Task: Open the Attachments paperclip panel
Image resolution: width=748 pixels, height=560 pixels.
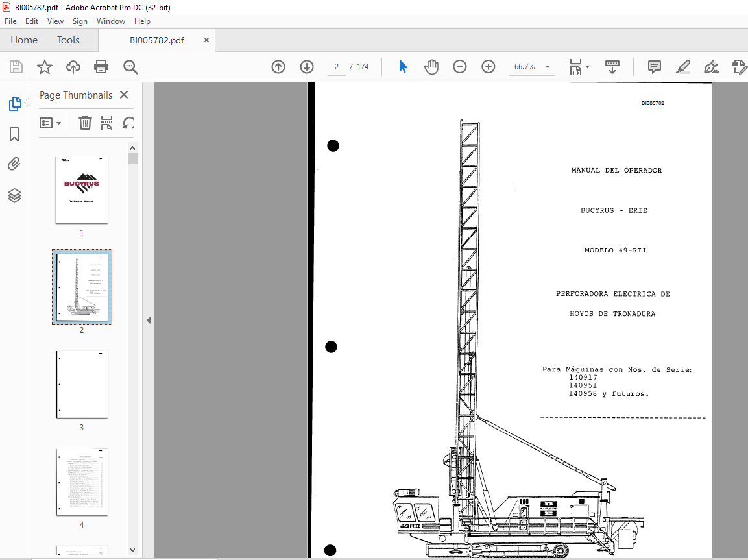Action: pos(14,164)
